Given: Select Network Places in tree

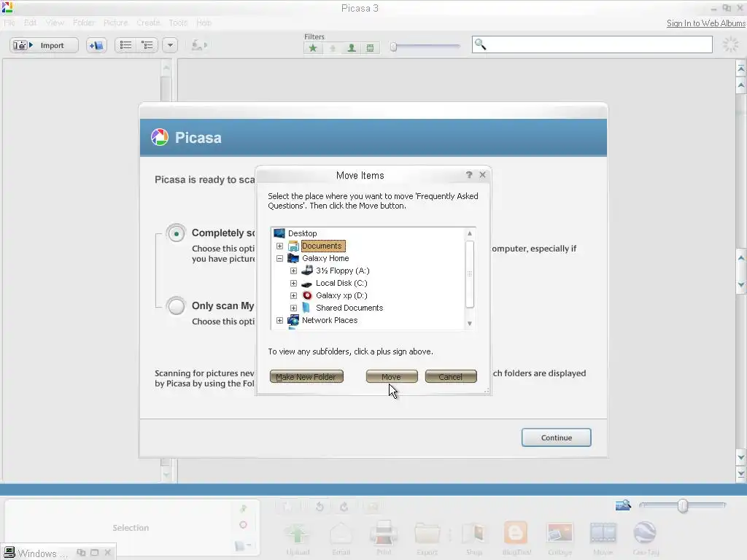Looking at the screenshot, I should 330,320.
